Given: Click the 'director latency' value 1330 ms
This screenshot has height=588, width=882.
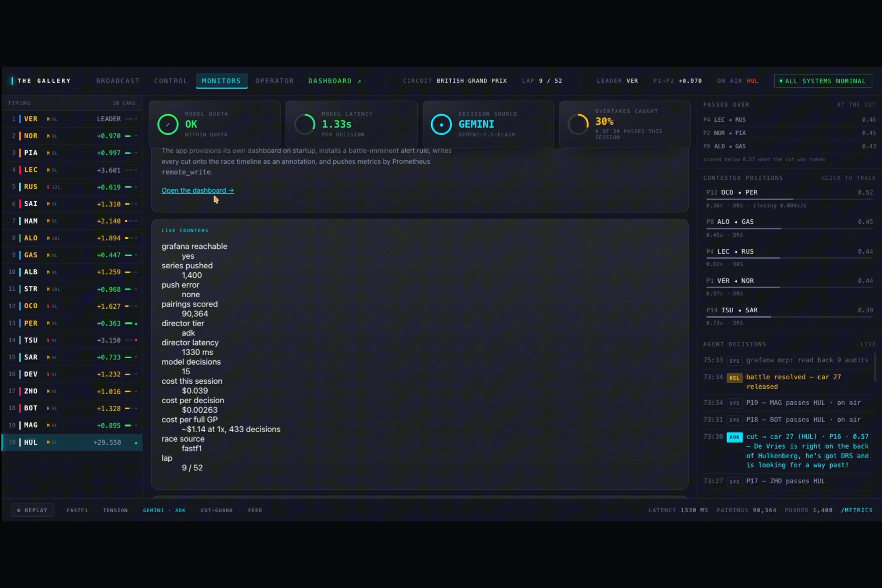Looking at the screenshot, I should click(197, 352).
